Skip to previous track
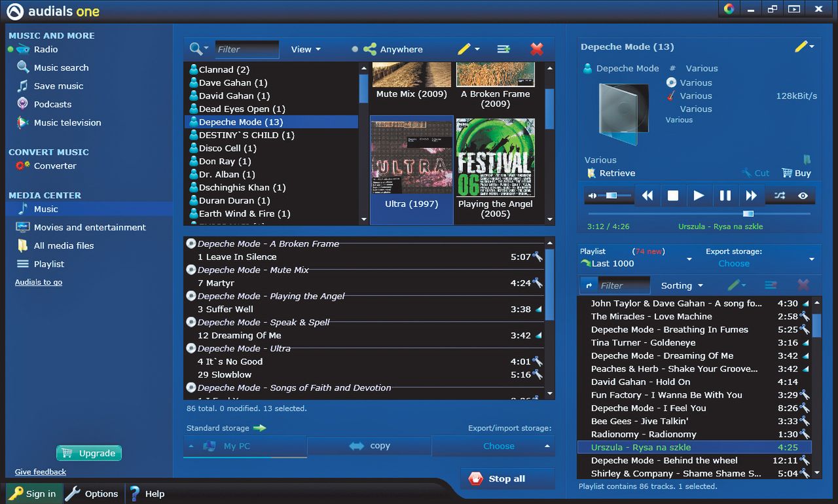 click(x=647, y=196)
